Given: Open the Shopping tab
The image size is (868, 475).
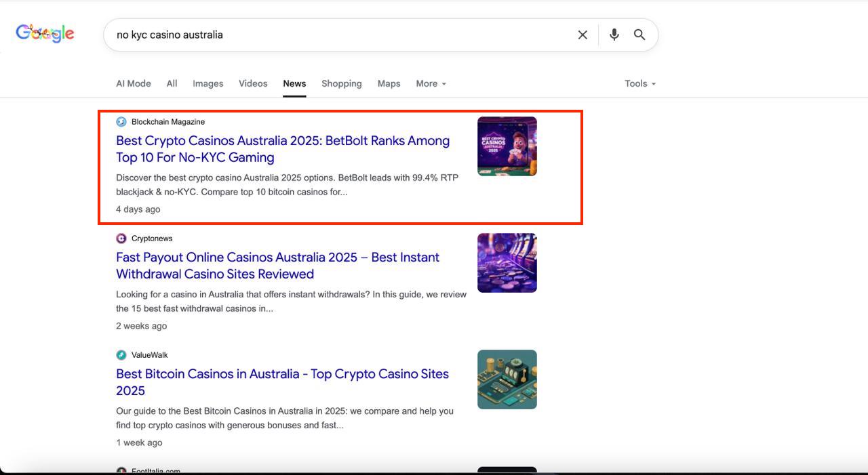Looking at the screenshot, I should tap(342, 83).
